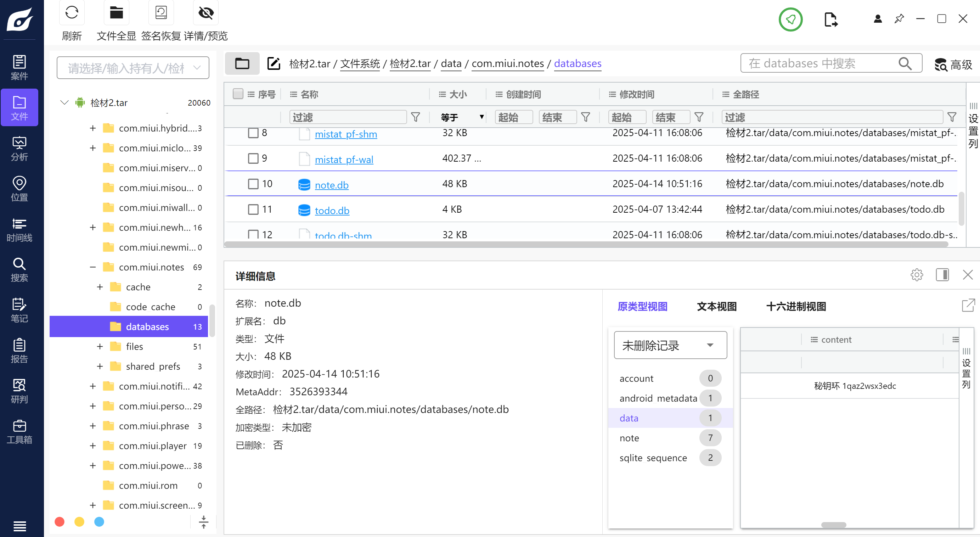
Task: Check the checkbox for row 12 todo.db-shm
Action: tap(253, 234)
